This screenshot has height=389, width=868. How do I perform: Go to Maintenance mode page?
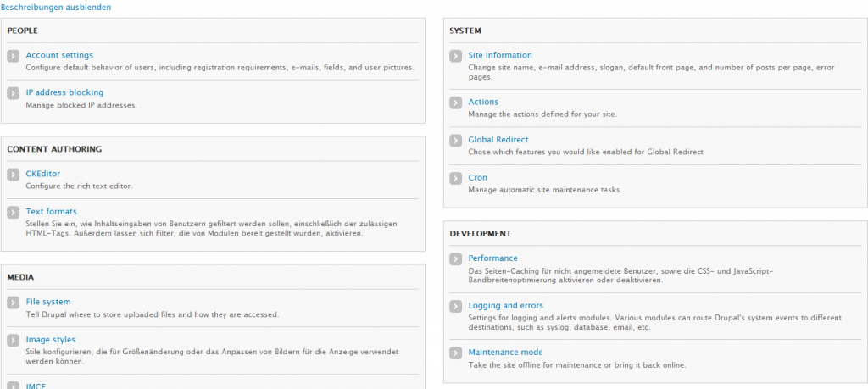coord(505,352)
